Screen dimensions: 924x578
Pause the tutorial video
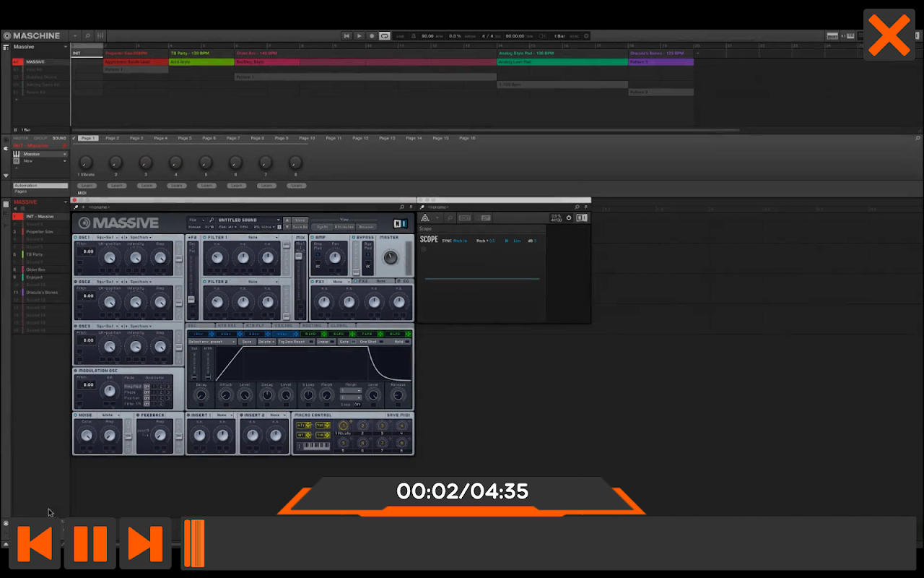click(90, 543)
